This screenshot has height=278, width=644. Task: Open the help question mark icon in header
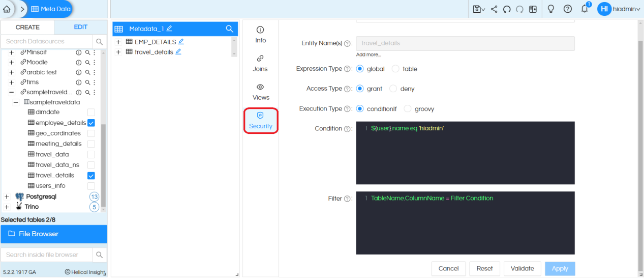coord(568,9)
